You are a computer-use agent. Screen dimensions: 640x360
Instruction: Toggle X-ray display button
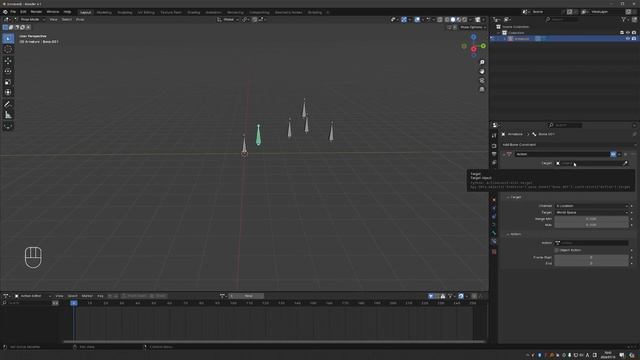coord(440,19)
